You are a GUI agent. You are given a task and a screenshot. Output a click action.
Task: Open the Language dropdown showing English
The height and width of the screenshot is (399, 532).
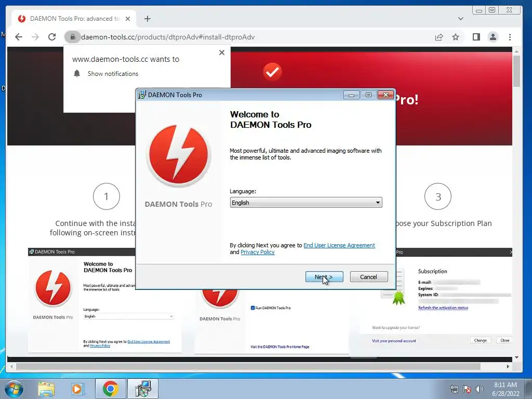[305, 203]
